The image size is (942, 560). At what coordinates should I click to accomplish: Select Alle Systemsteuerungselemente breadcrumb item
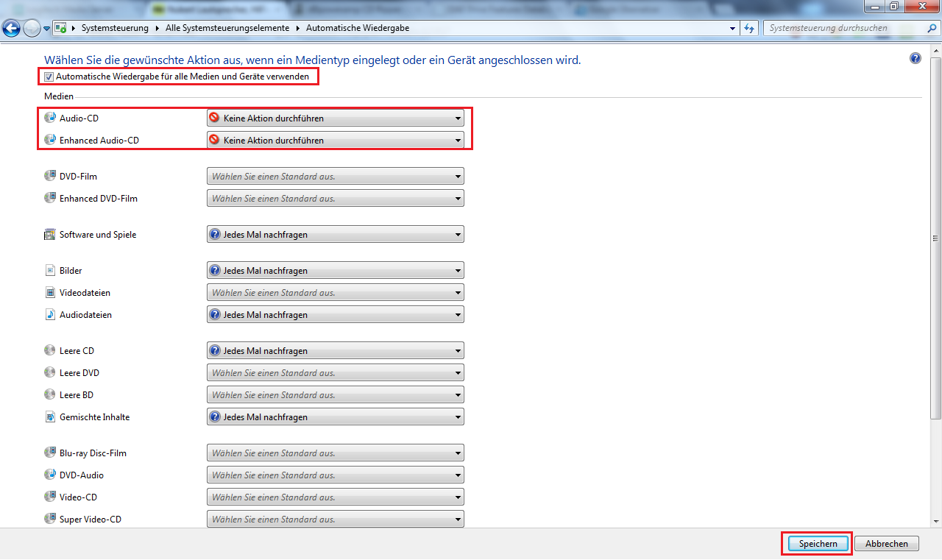pyautogui.click(x=227, y=28)
